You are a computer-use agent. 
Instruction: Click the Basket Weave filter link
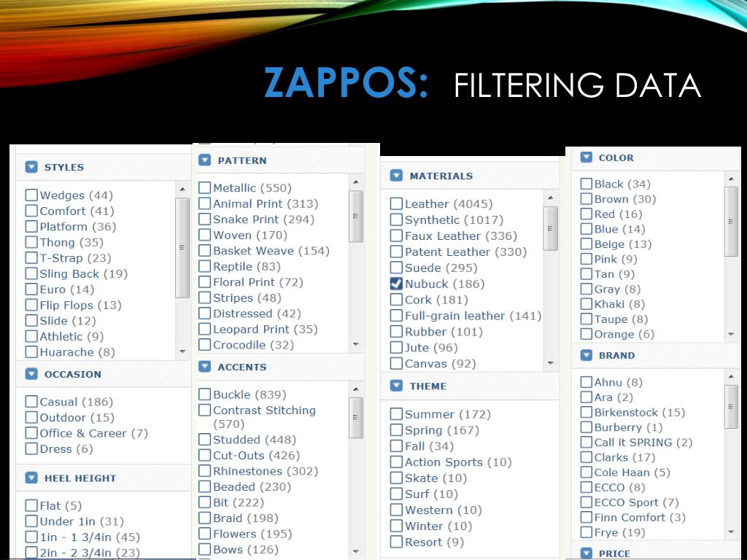click(271, 251)
